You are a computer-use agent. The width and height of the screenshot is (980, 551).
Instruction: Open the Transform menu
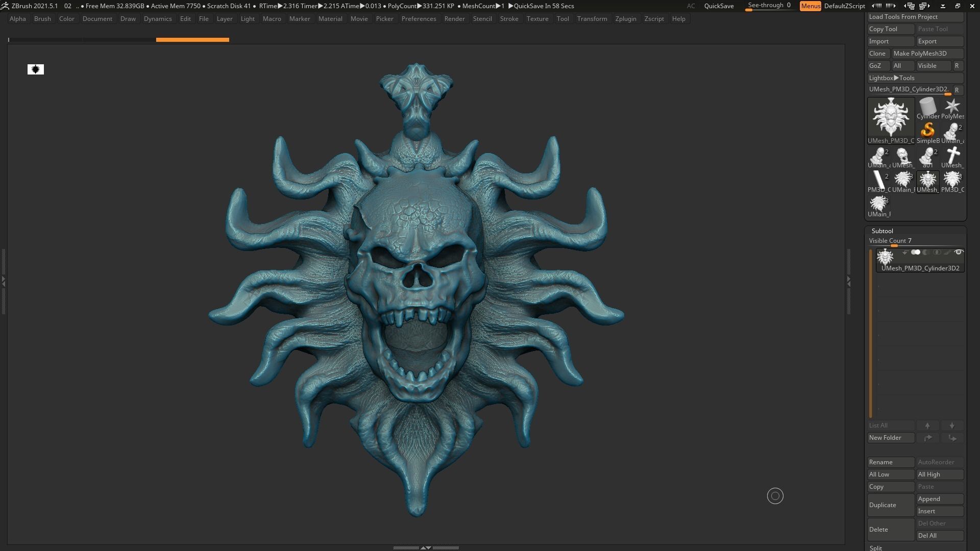click(x=592, y=19)
